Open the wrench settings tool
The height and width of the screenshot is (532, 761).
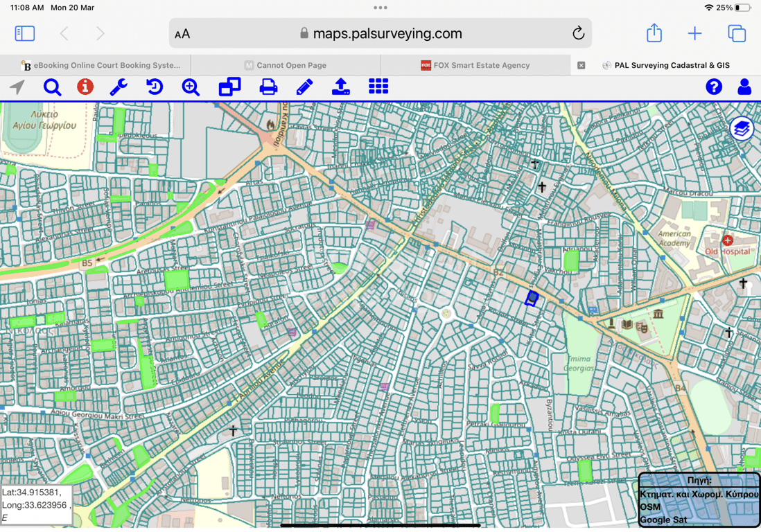pos(119,87)
